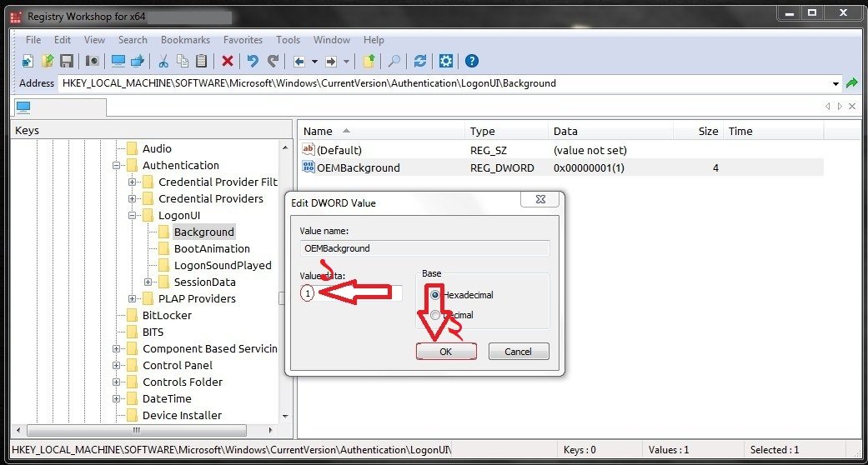Select the BitLocker key
868x465 pixels.
point(167,316)
